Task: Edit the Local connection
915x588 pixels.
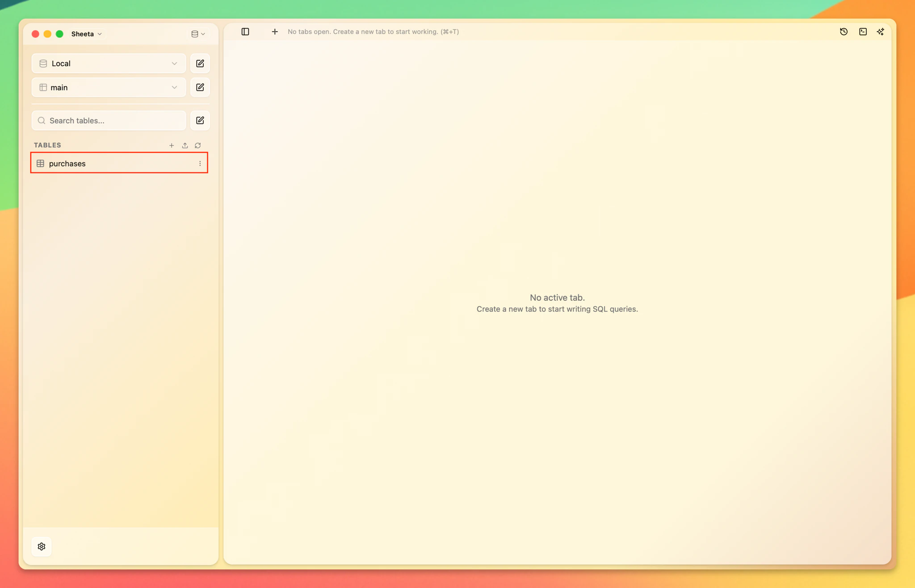Action: pyautogui.click(x=200, y=63)
